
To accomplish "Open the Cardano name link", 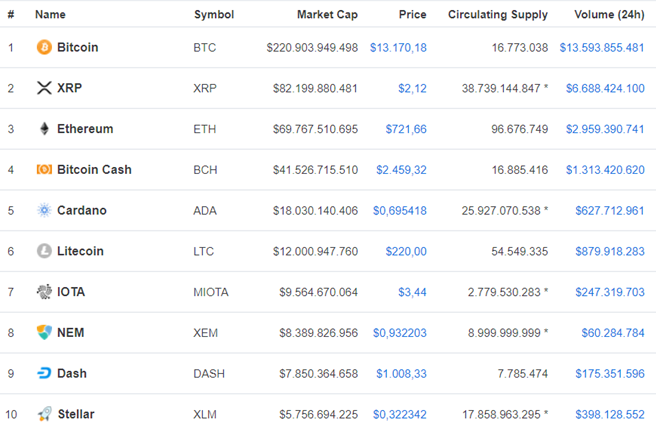I will (x=82, y=210).
